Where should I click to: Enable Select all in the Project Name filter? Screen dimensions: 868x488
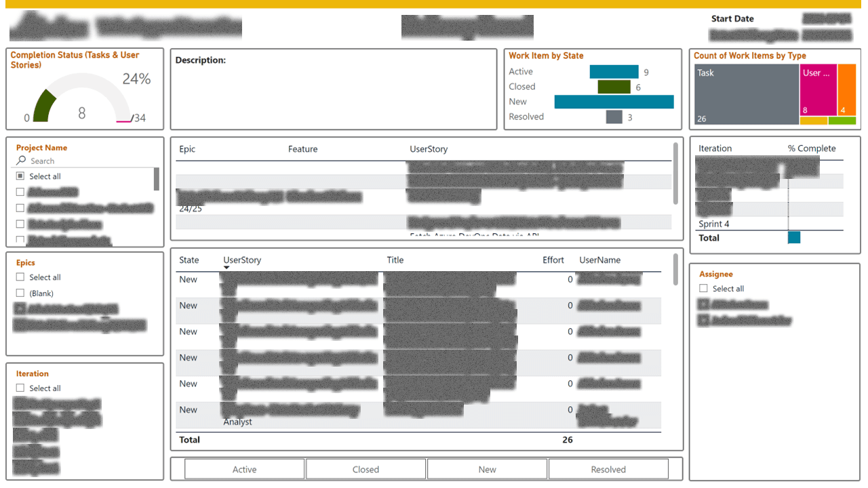pos(21,176)
